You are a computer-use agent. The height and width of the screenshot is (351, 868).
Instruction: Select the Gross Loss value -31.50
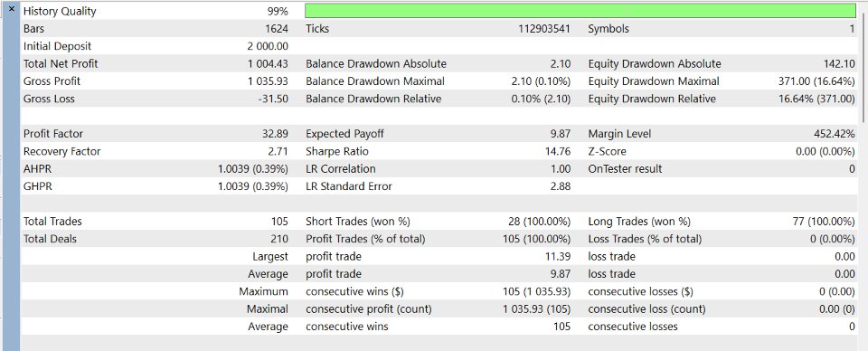coord(273,100)
